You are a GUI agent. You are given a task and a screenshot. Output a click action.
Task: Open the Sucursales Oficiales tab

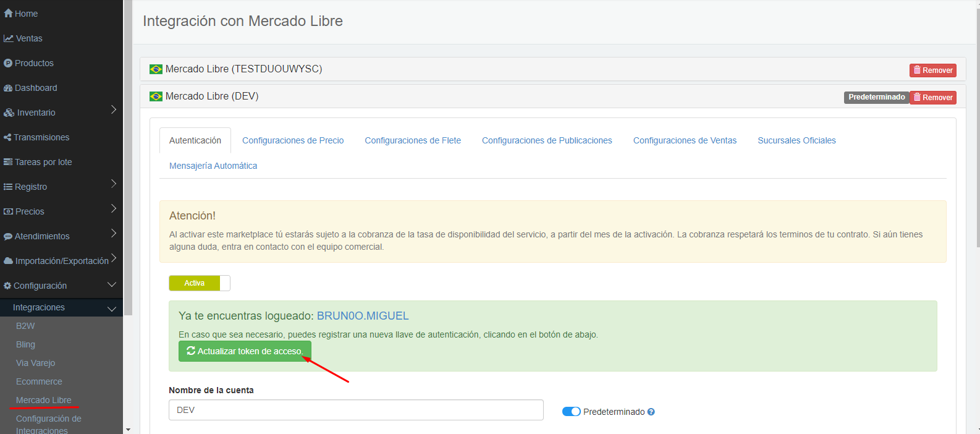tap(796, 140)
